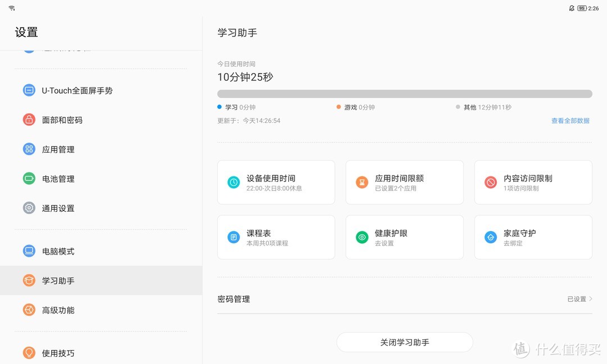Click the U-Touch全面屏手势 gesture icon

click(29, 90)
